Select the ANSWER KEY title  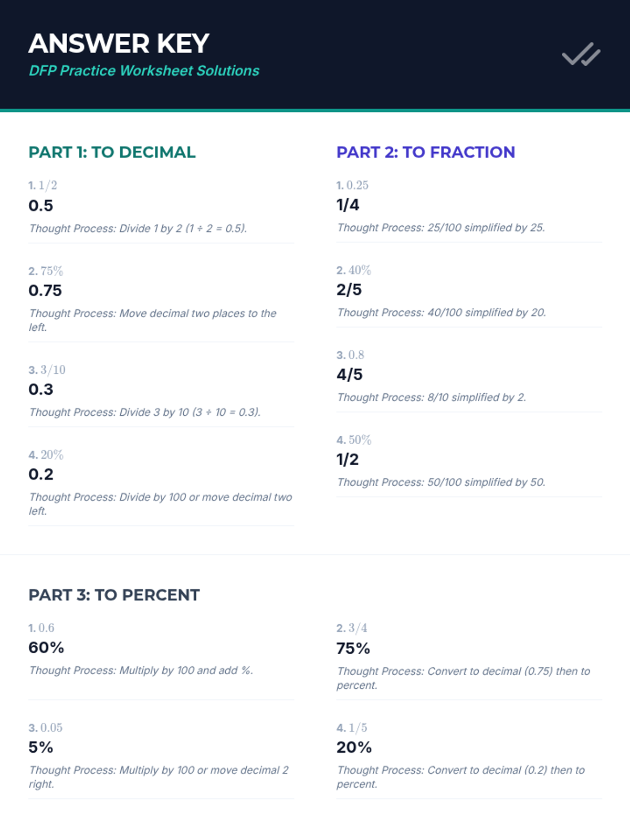(x=119, y=44)
